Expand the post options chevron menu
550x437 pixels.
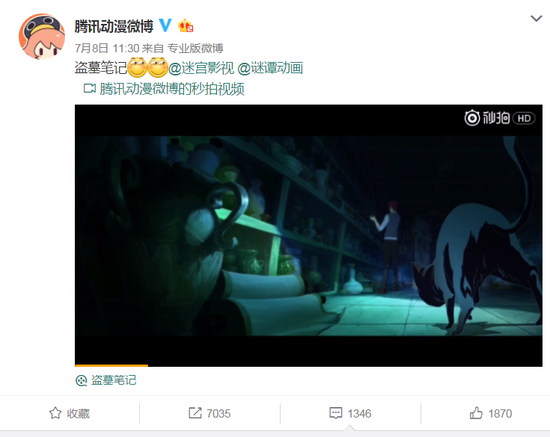click(536, 18)
